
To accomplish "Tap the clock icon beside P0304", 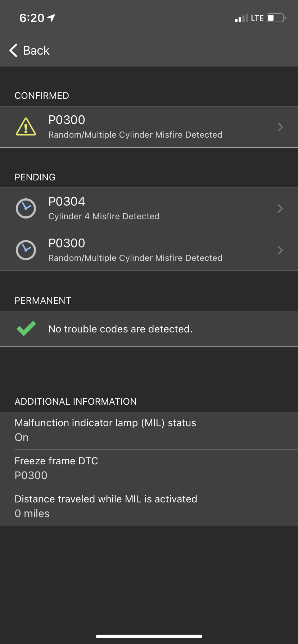I will click(x=26, y=208).
